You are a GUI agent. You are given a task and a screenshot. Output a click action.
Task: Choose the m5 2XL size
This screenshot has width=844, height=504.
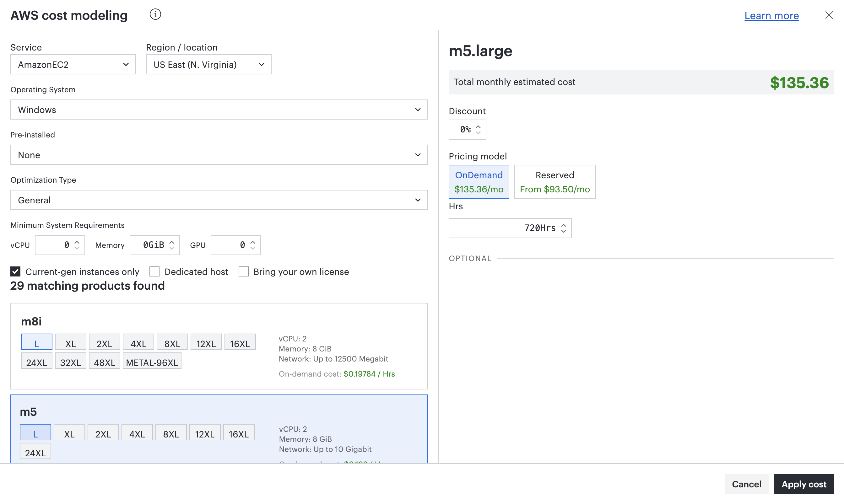tap(103, 432)
